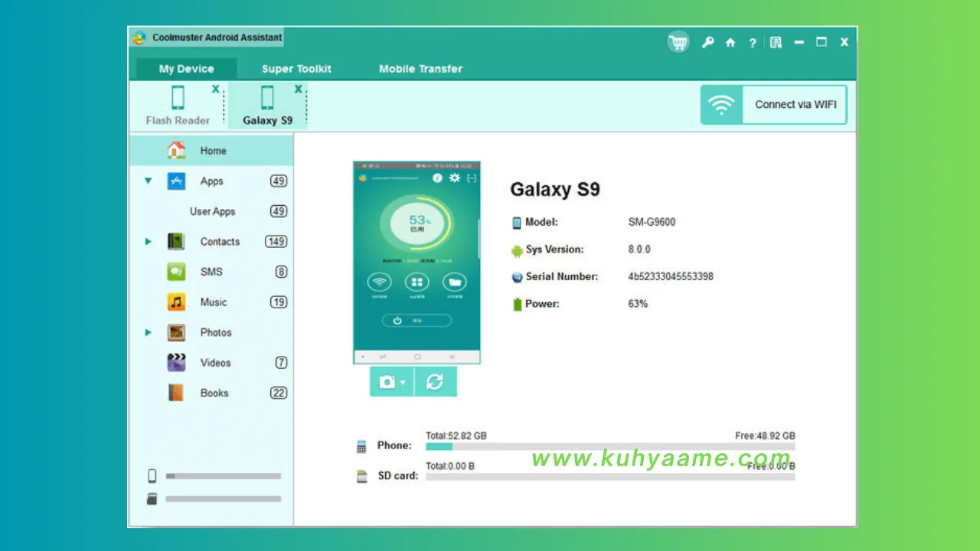This screenshot has height=551, width=980.
Task: Close the Galaxy S9 device tab
Action: [298, 89]
